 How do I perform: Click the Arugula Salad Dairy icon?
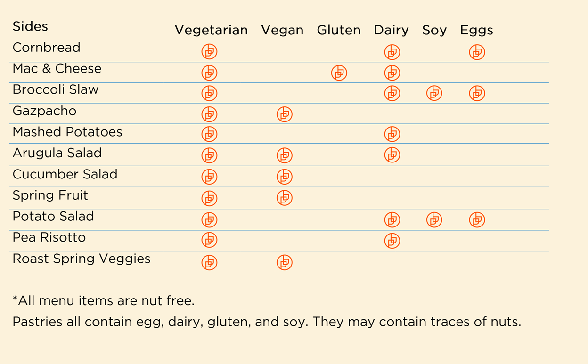point(392,154)
